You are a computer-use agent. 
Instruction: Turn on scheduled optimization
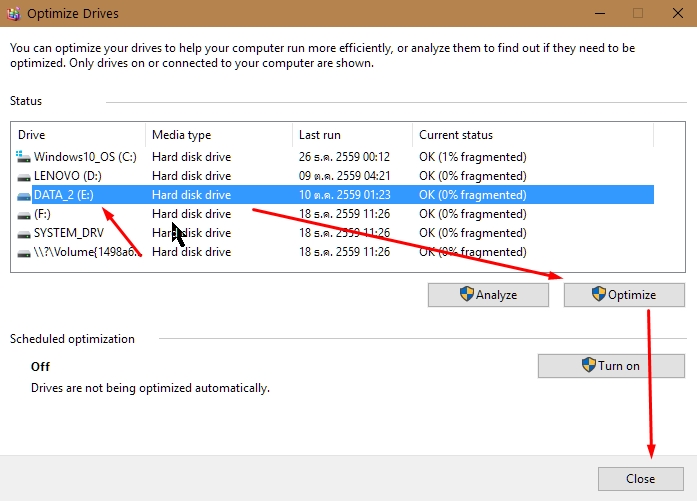[611, 366]
